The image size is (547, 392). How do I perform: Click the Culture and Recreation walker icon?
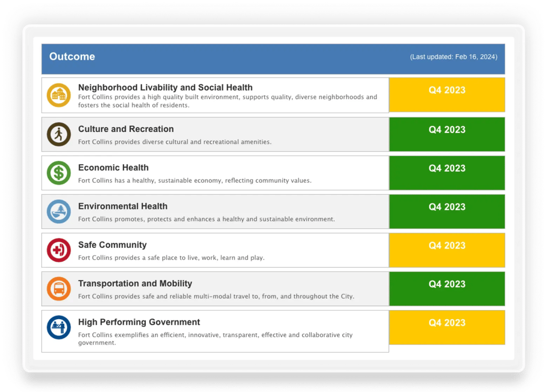click(59, 134)
